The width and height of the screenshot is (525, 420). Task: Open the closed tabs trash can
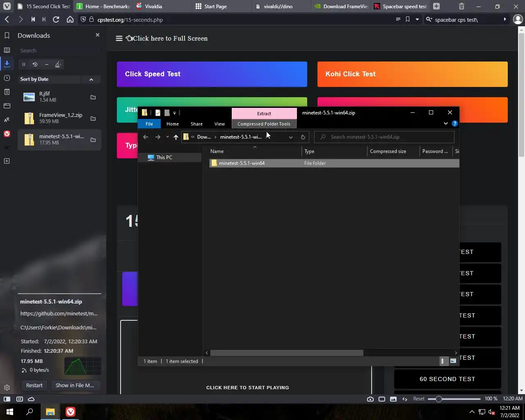pos(461,6)
